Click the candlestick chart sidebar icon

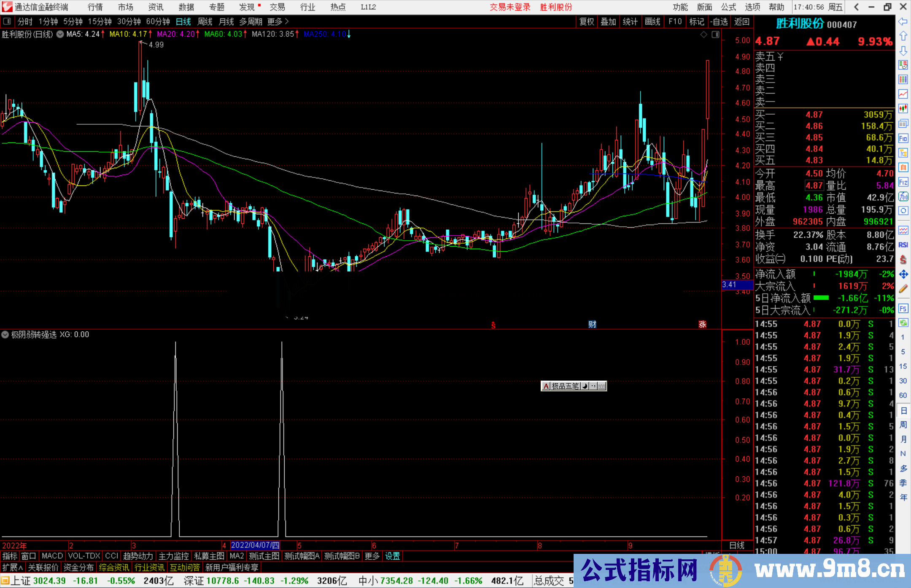point(903,109)
